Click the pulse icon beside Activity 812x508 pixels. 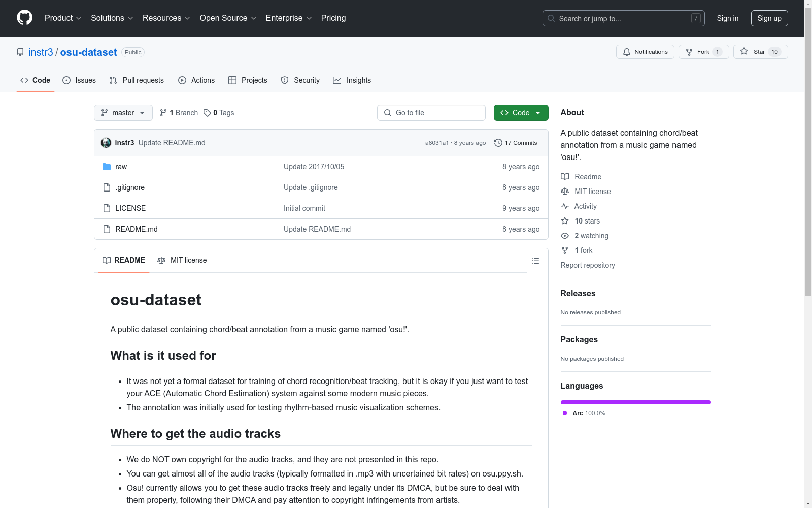pos(565,206)
